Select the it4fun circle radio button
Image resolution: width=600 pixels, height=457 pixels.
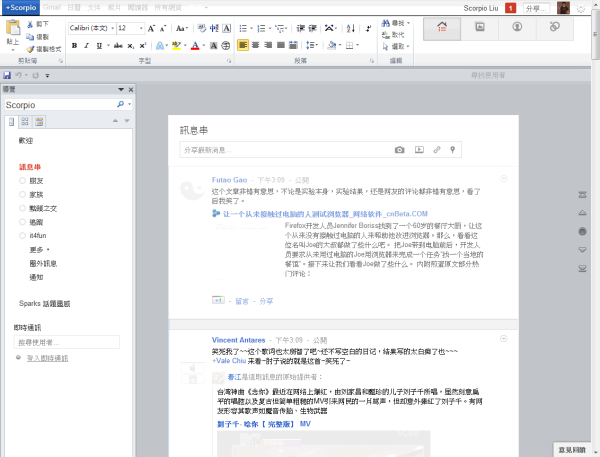[x=23, y=234]
